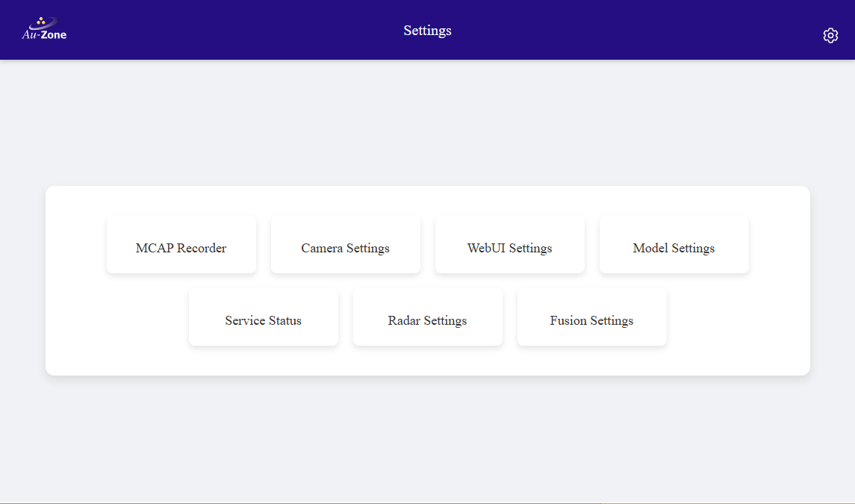
Task: Select the settings cog in the header
Action: [830, 35]
